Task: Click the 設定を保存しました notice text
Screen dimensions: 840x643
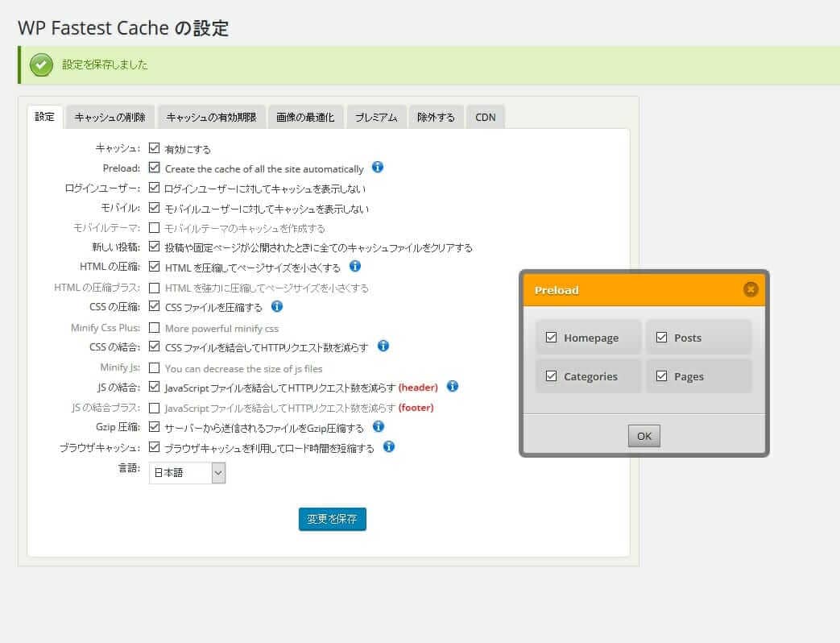Action: pyautogui.click(x=105, y=64)
